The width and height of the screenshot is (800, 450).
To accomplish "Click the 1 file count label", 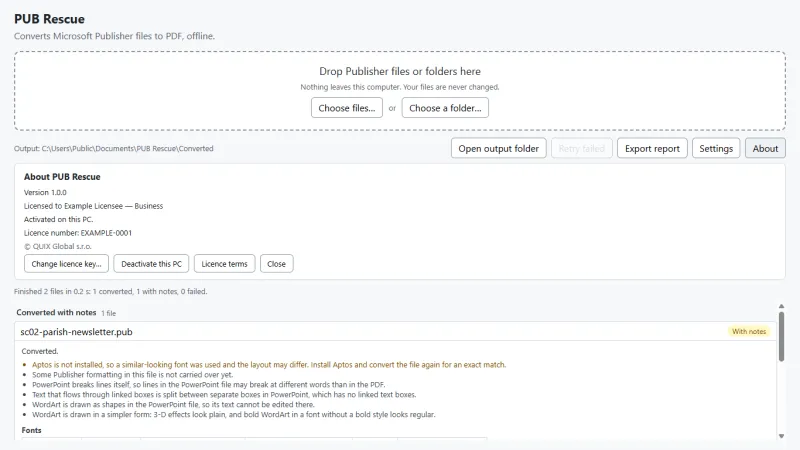I will click(108, 313).
